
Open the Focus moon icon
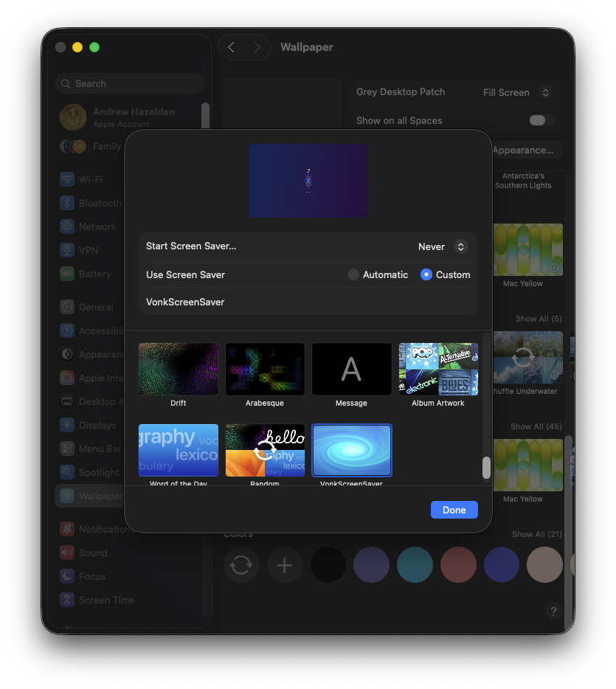point(67,577)
